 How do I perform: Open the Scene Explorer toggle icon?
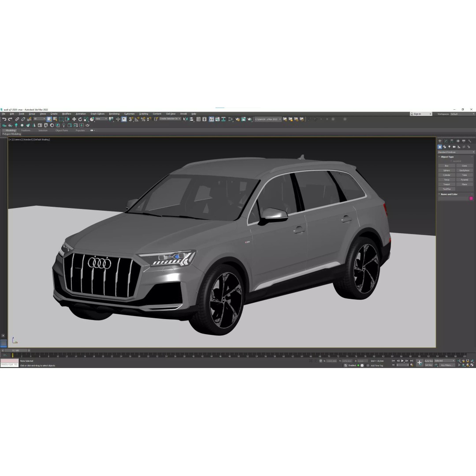[x=198, y=119]
